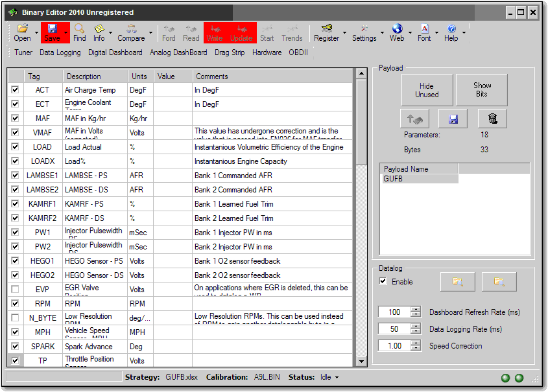548x392 pixels.
Task: Uncheck the ACT Air Charge Temp checkbox
Action: [15, 90]
